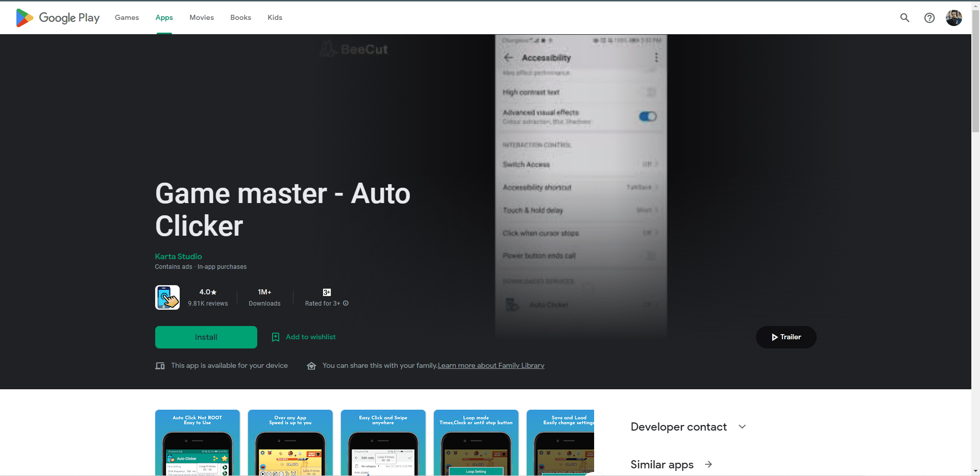Open the Kids tab
Viewport: 980px width, 476px height.
click(x=275, y=17)
